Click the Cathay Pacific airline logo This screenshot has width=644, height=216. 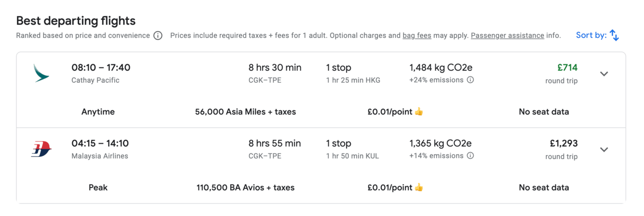(x=41, y=73)
